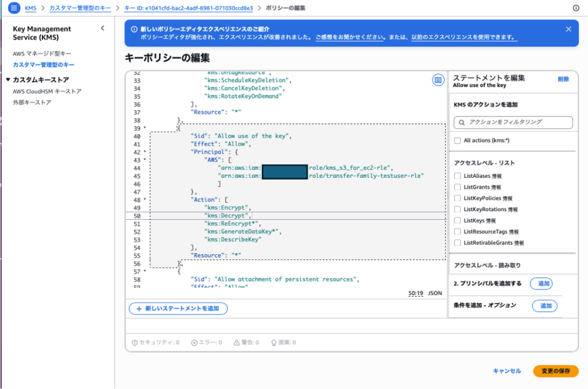Fold the Action array at line 48
This screenshot has width=588, height=389.
point(145,199)
